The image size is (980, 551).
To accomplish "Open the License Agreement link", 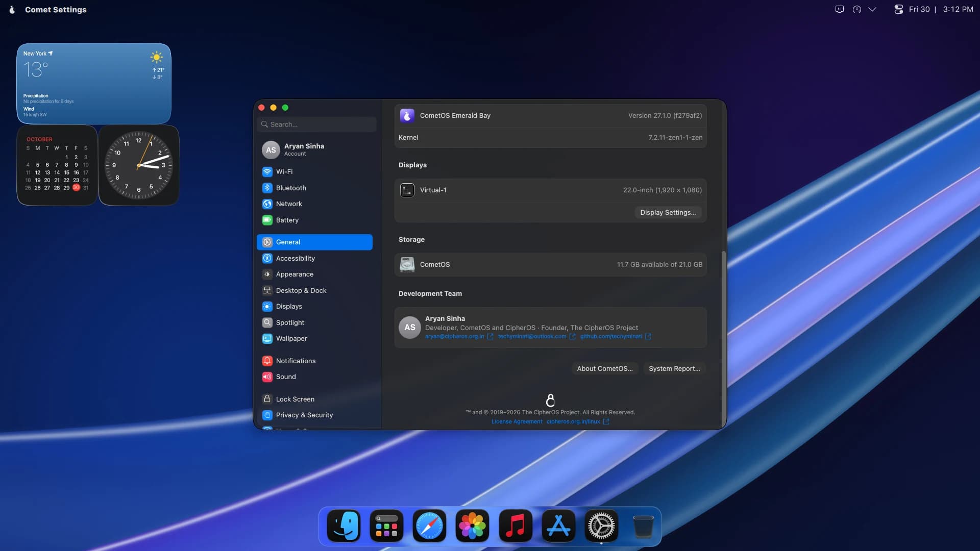I will pos(517,422).
